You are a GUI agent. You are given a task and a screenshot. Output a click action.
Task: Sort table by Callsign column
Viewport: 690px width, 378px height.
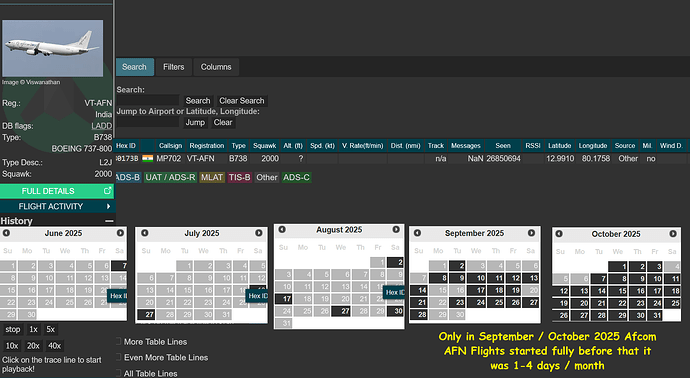170,146
